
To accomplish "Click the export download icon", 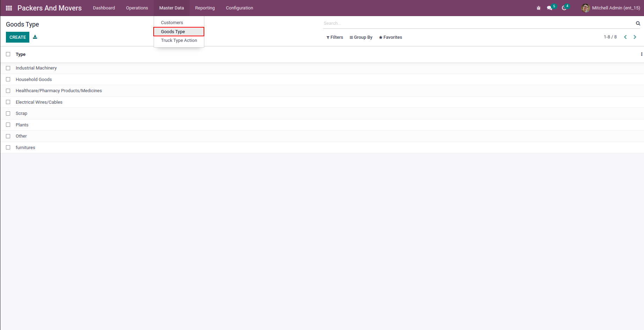I will pos(35,37).
